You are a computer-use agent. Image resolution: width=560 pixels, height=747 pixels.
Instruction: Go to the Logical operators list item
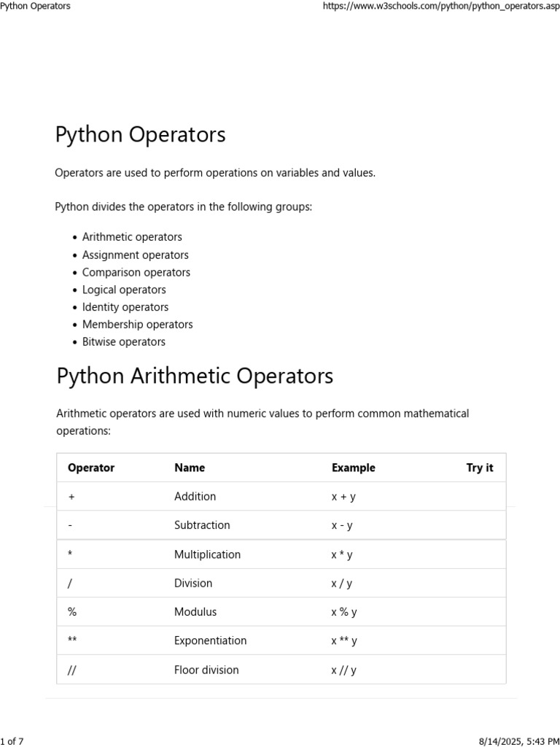[124, 290]
